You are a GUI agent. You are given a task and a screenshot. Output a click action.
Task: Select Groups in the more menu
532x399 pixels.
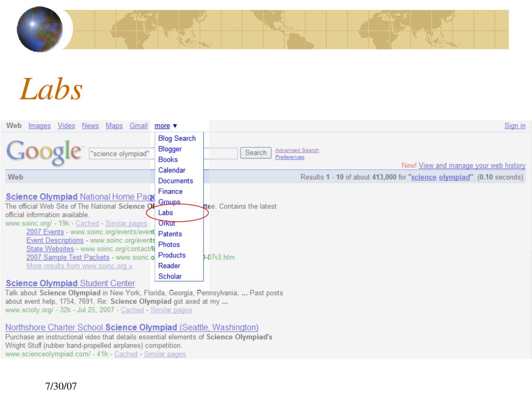point(169,202)
